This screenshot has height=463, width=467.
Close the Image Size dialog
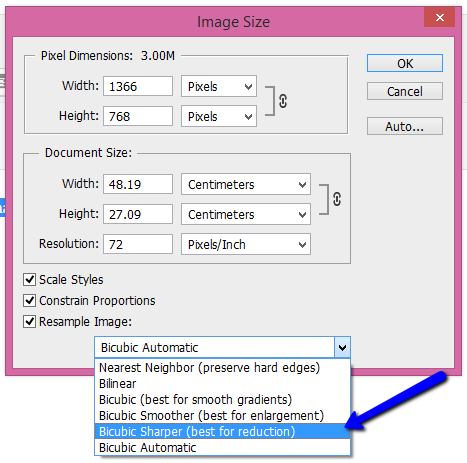(439, 17)
